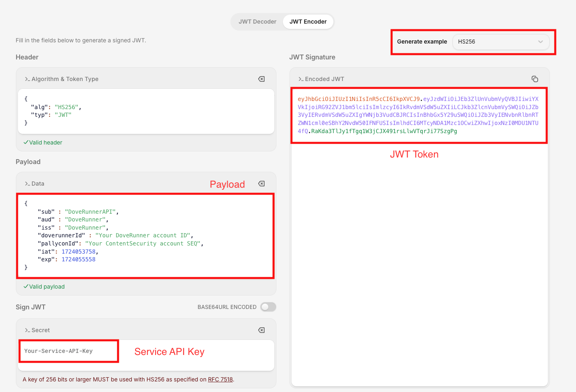Click the terminal icon beside Data
Screen dimensions: 576x392
coord(27,184)
